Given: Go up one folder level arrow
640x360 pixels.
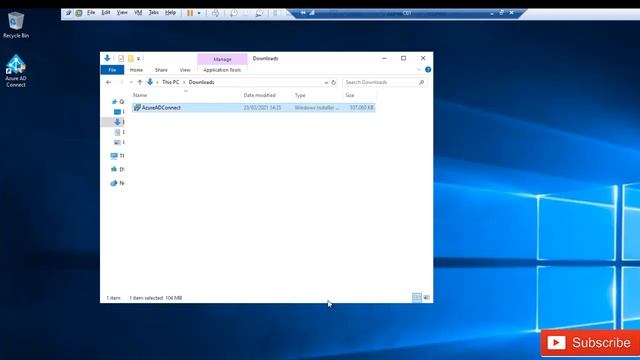Looking at the screenshot, I should (140, 82).
